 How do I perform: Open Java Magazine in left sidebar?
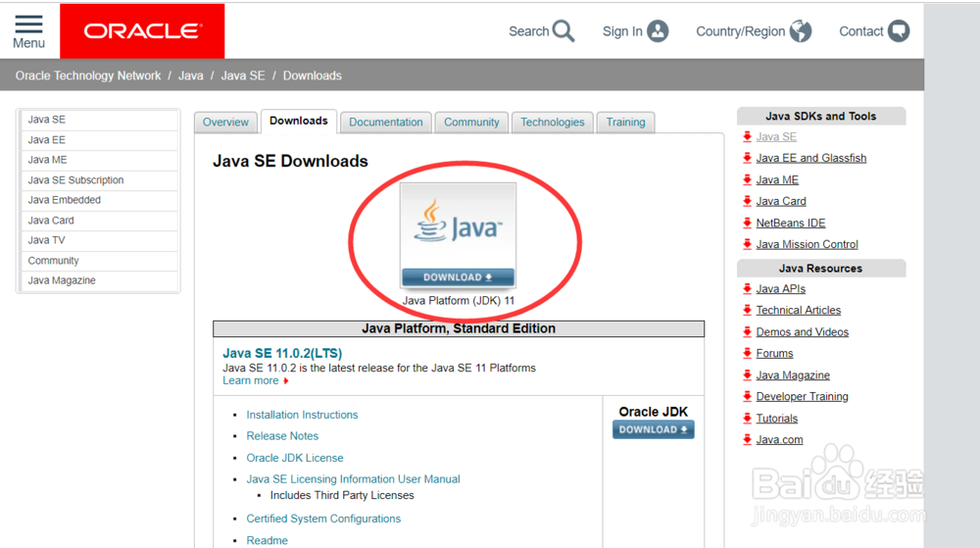(x=100, y=280)
